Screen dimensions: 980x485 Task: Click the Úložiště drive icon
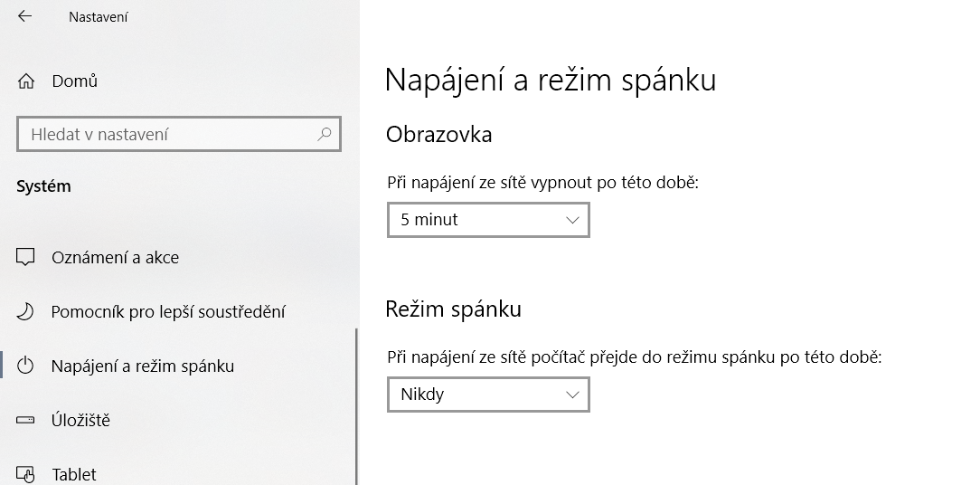(26, 420)
